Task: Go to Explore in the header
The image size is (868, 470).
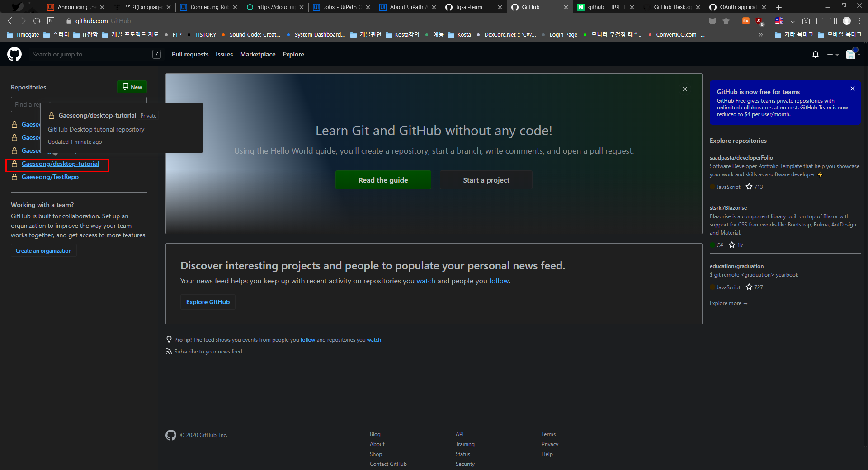Action: [x=293, y=54]
